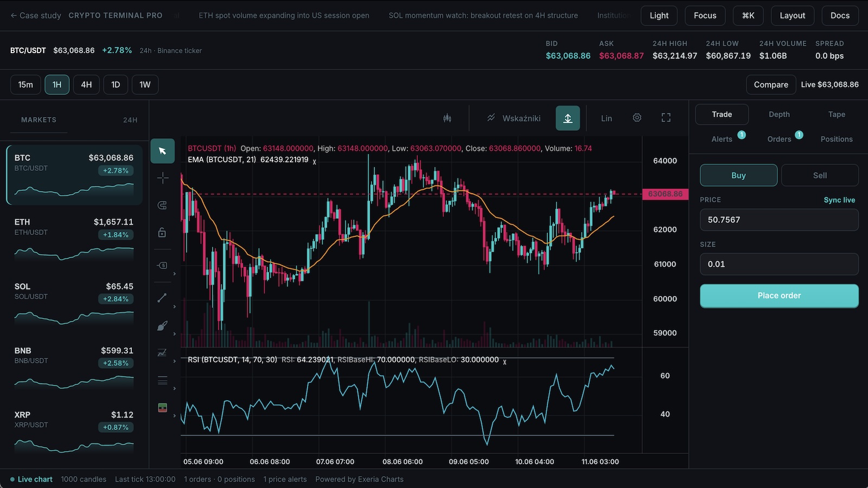This screenshot has width=868, height=488.
Task: Select the XRP/USDT market card
Action: [74, 432]
